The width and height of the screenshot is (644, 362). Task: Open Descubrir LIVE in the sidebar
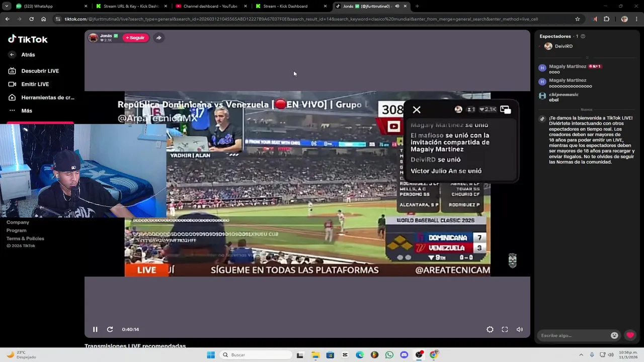tap(34, 71)
